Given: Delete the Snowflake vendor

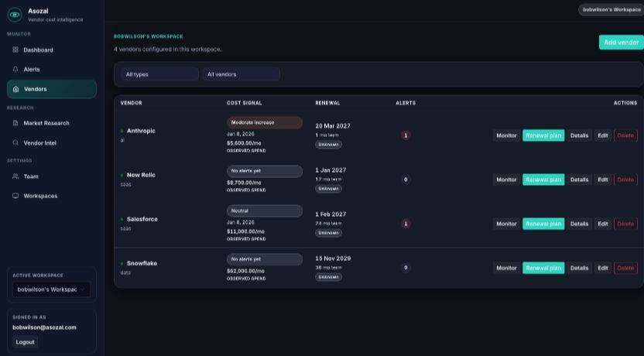Looking at the screenshot, I should click(x=625, y=268).
